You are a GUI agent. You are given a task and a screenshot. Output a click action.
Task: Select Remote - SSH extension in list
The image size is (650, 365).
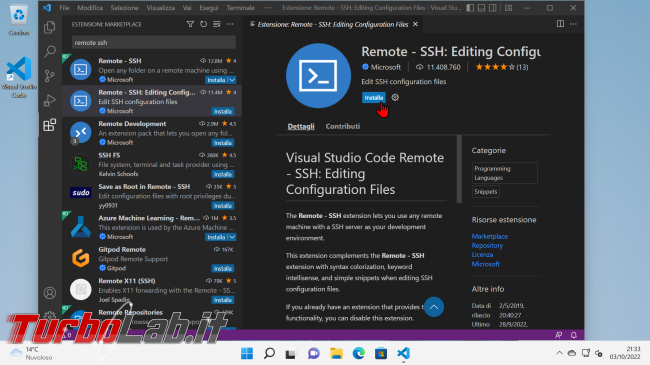152,70
